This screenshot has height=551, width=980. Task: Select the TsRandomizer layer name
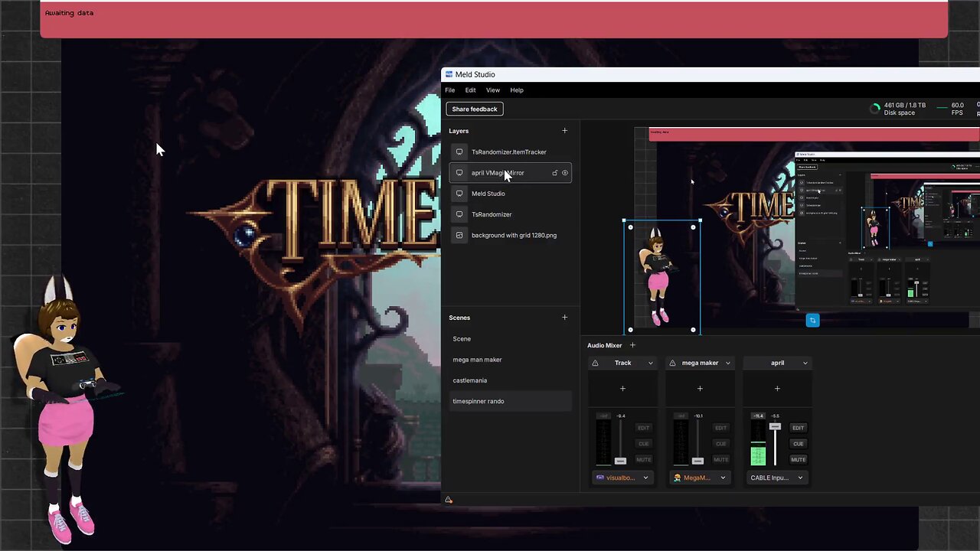(x=492, y=214)
